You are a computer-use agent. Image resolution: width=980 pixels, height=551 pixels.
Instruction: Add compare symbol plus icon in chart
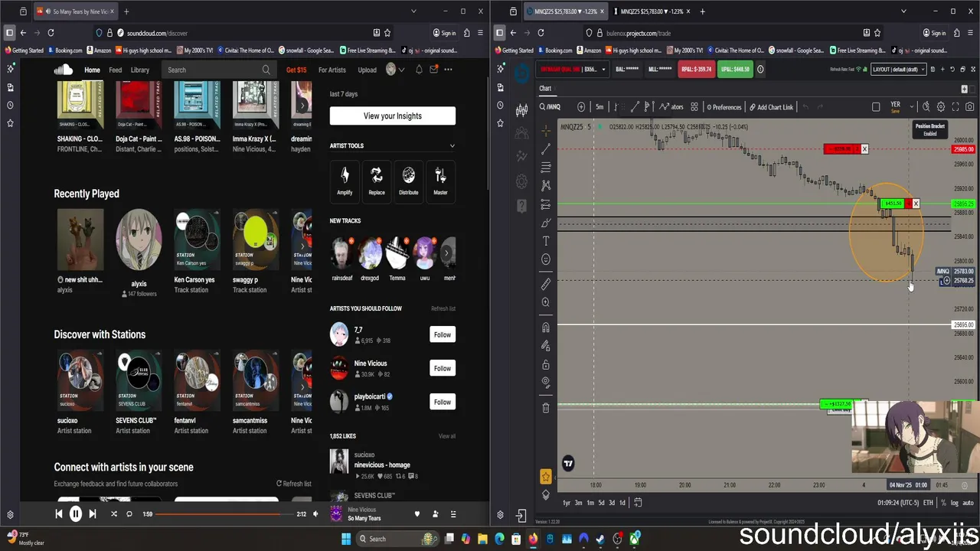(581, 107)
